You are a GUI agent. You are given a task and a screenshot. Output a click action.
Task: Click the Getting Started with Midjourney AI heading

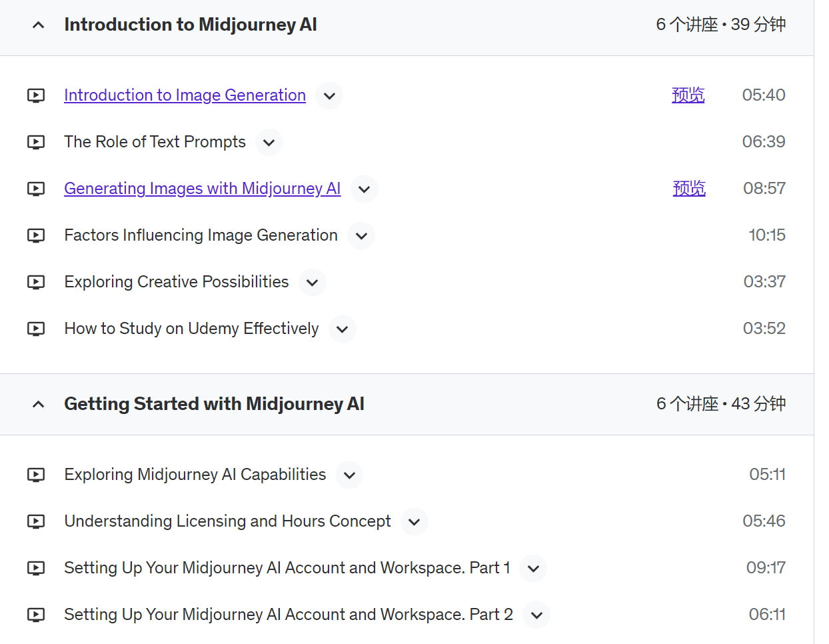click(214, 404)
